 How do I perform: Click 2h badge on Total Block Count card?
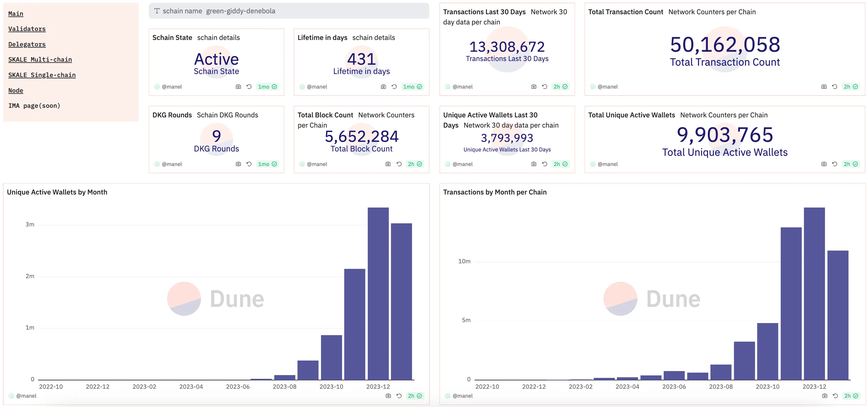pyautogui.click(x=415, y=164)
